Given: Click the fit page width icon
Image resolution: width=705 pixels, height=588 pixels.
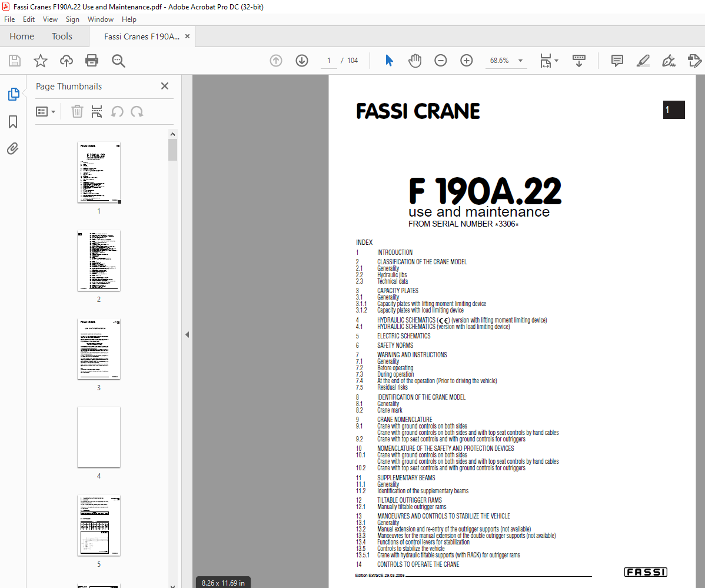Looking at the screenshot, I should coord(546,61).
